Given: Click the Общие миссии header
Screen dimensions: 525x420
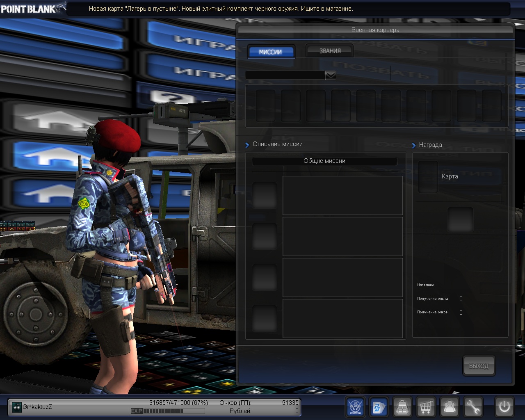Looking at the screenshot, I should point(324,161).
